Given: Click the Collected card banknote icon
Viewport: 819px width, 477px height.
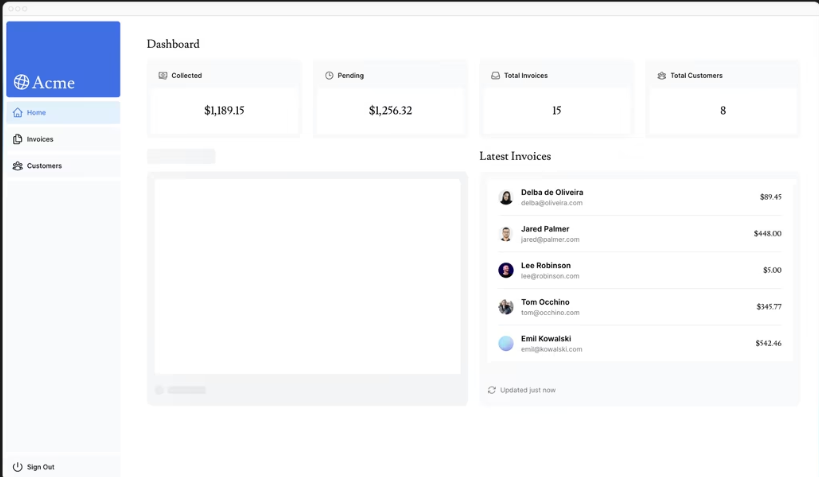Looking at the screenshot, I should point(163,75).
